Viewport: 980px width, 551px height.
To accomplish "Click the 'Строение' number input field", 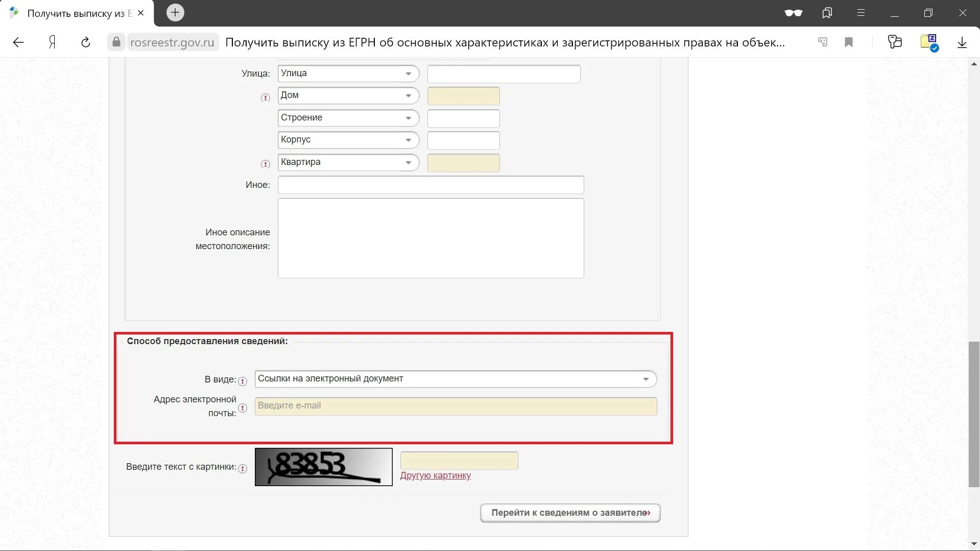I will click(x=463, y=118).
